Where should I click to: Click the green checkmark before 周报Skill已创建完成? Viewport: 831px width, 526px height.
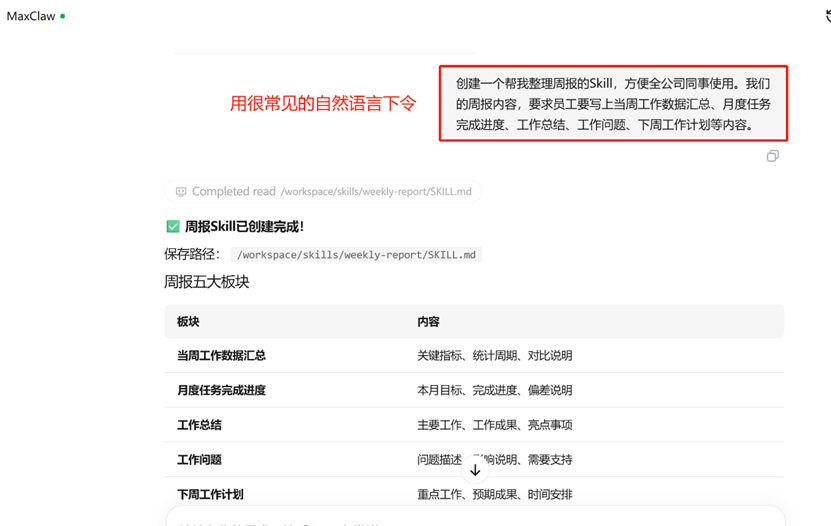click(x=172, y=227)
